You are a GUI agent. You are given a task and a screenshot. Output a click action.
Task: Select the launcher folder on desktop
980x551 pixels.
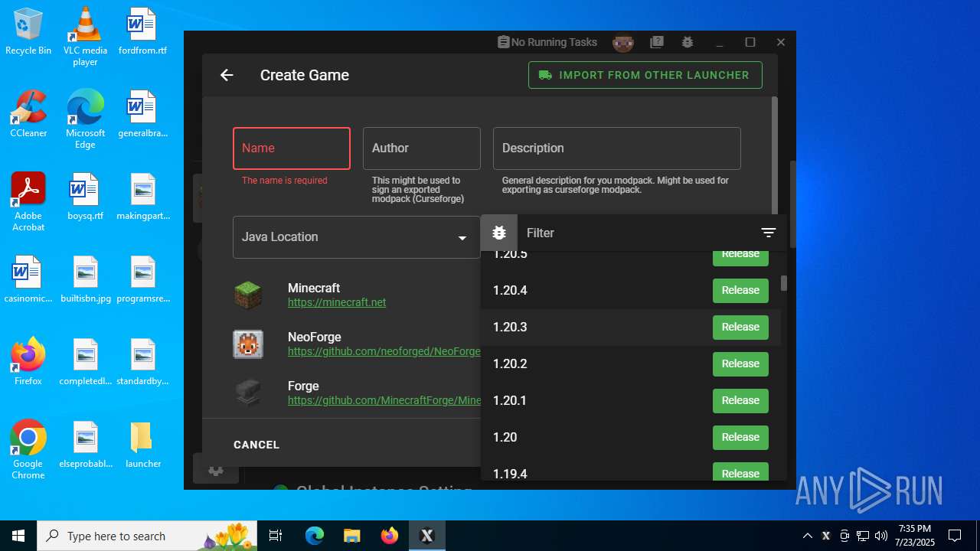point(143,444)
